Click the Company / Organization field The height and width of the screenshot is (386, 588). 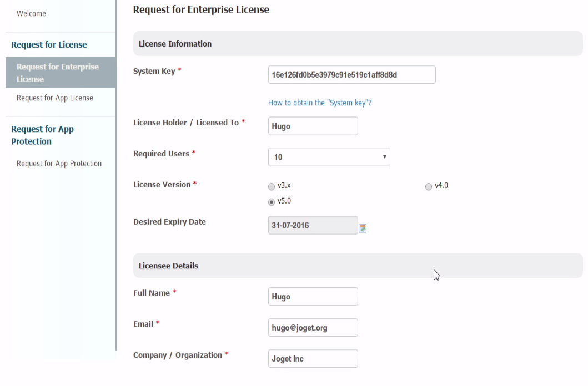point(313,359)
